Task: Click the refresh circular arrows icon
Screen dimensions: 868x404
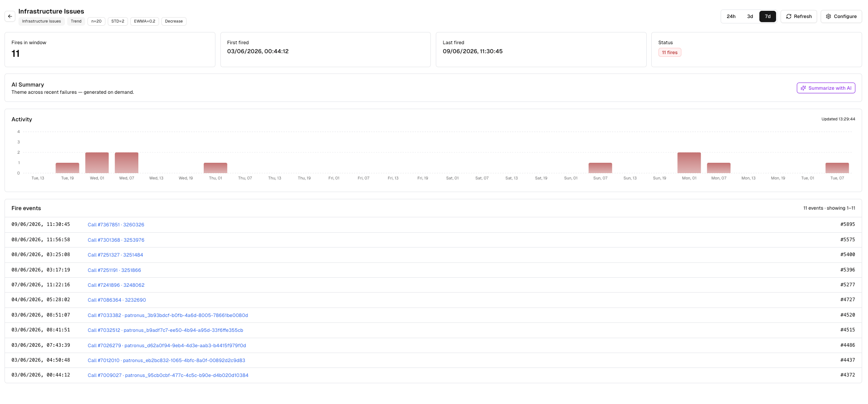Action: click(x=789, y=17)
